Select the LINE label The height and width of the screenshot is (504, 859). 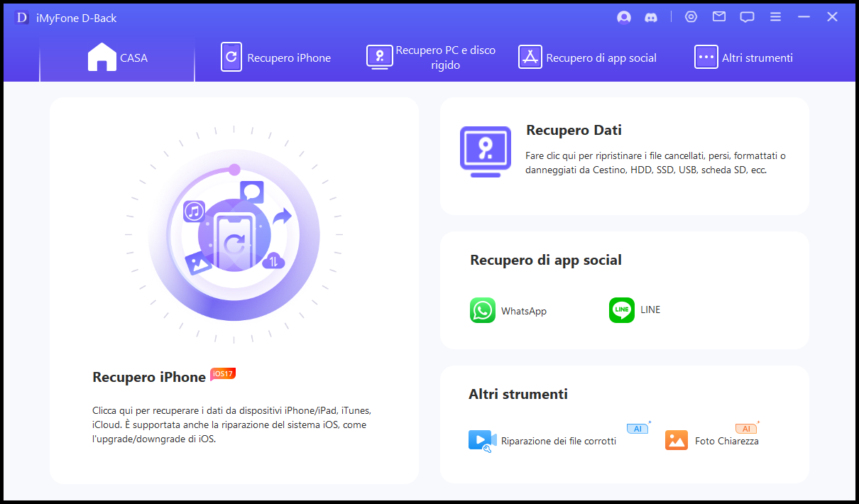[650, 309]
